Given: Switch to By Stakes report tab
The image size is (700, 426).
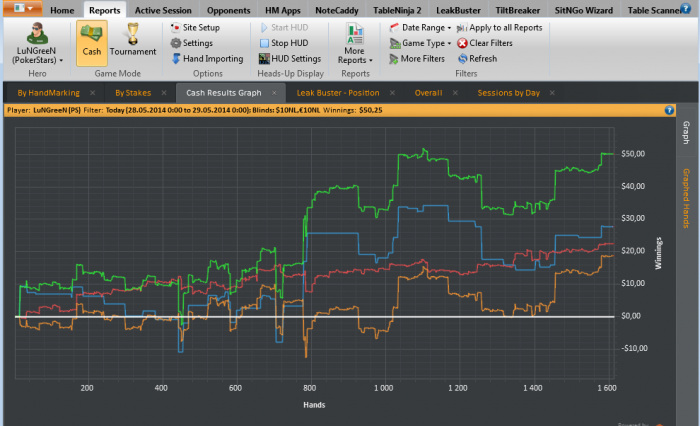Looking at the screenshot, I should [133, 93].
